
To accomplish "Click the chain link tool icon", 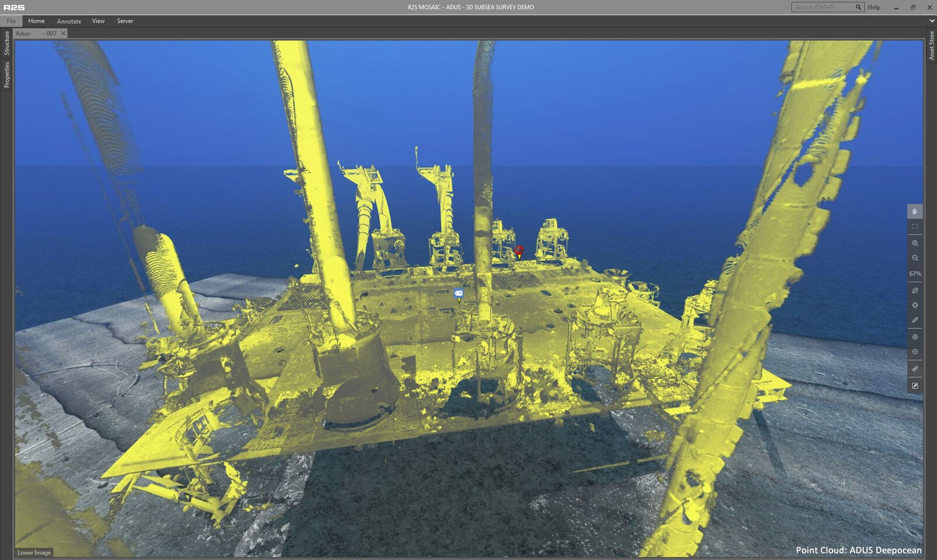I will (x=914, y=369).
